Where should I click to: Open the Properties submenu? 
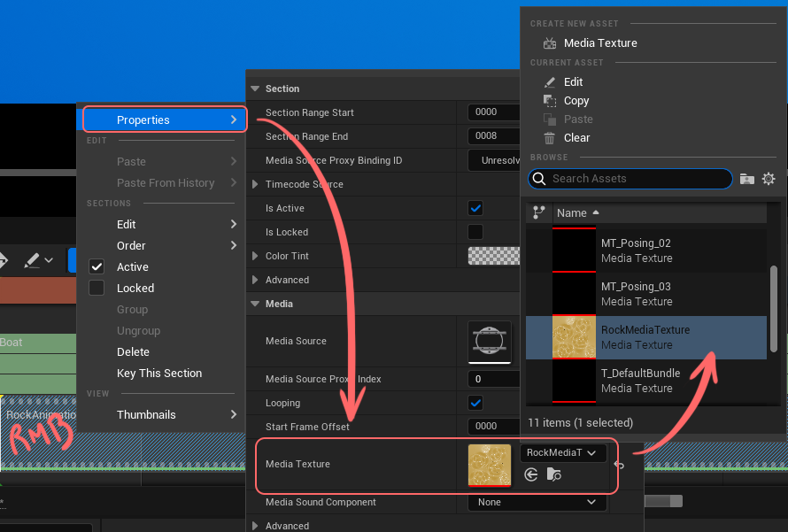coord(165,120)
